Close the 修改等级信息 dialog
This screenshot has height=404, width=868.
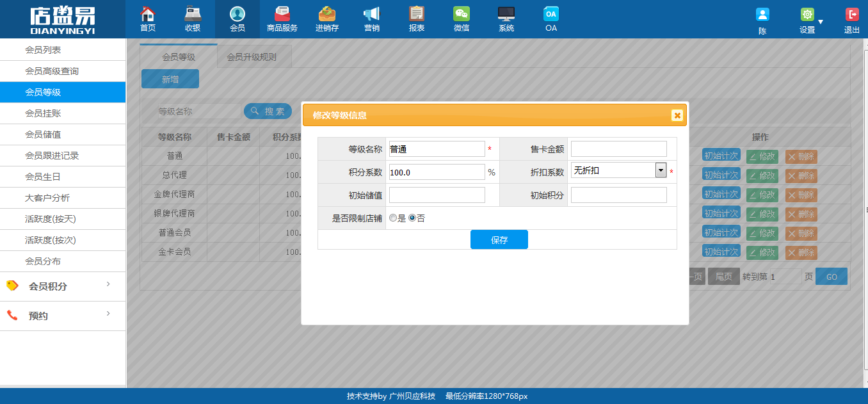(x=677, y=115)
